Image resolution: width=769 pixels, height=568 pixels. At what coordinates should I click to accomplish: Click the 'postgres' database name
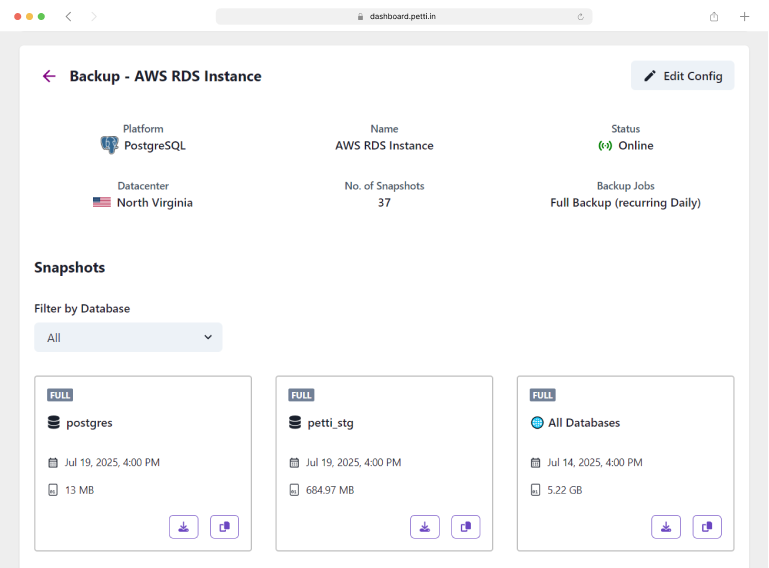pos(89,423)
